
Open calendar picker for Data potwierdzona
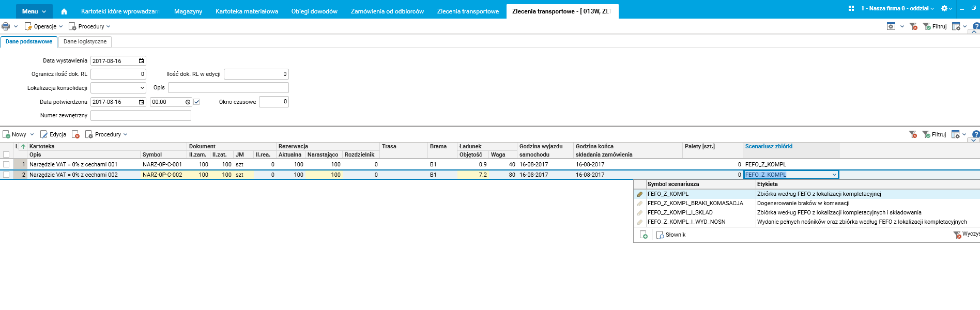142,102
